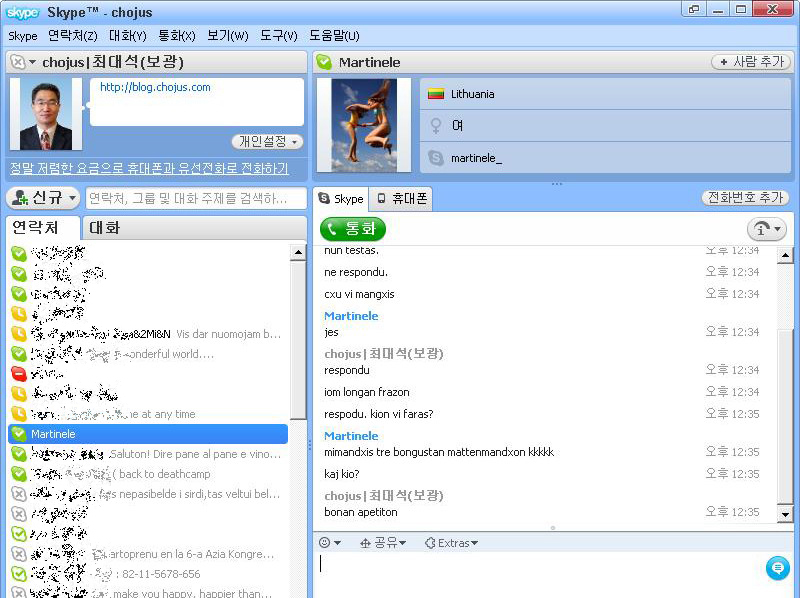
Task: Click the contact with 'onderful world' status
Action: tap(148, 354)
